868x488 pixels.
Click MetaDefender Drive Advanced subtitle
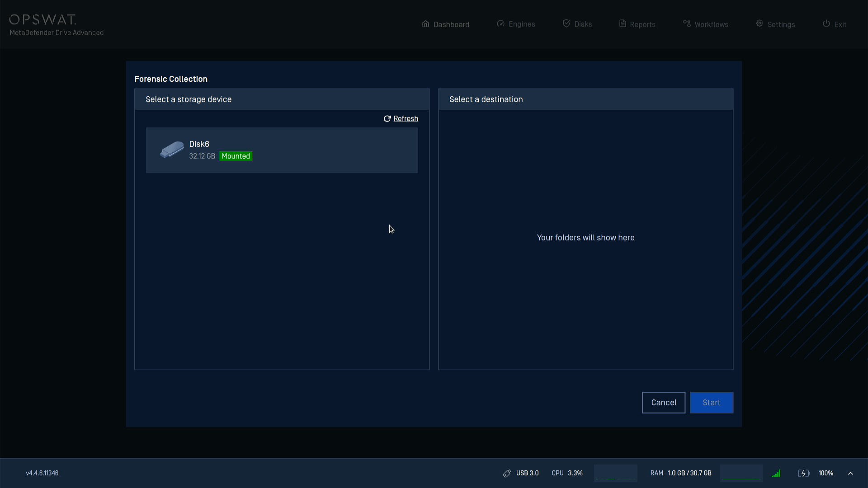tap(57, 33)
